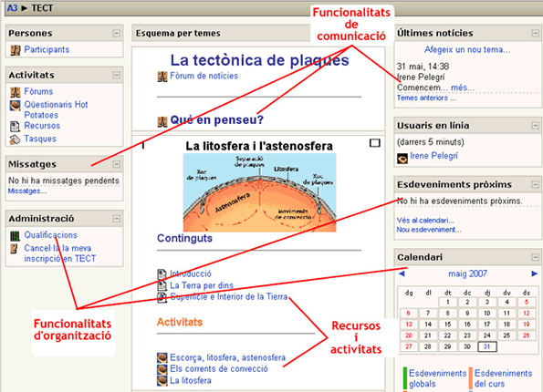Click the Qualificacions grades icon

pyautogui.click(x=15, y=236)
